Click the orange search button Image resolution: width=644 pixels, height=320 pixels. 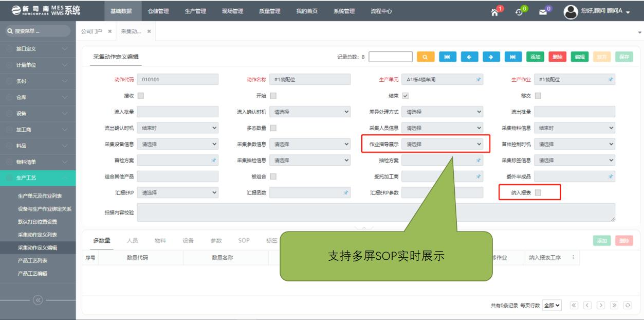[x=425, y=57]
